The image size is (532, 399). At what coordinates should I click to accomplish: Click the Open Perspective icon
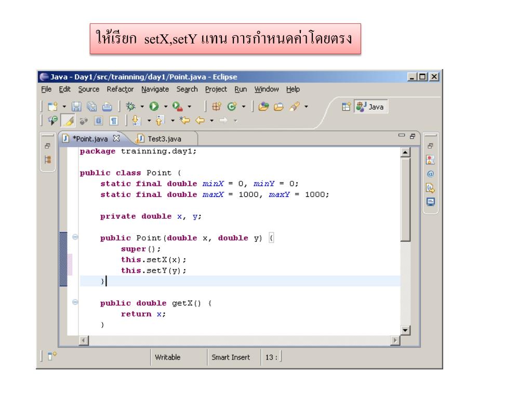[346, 107]
